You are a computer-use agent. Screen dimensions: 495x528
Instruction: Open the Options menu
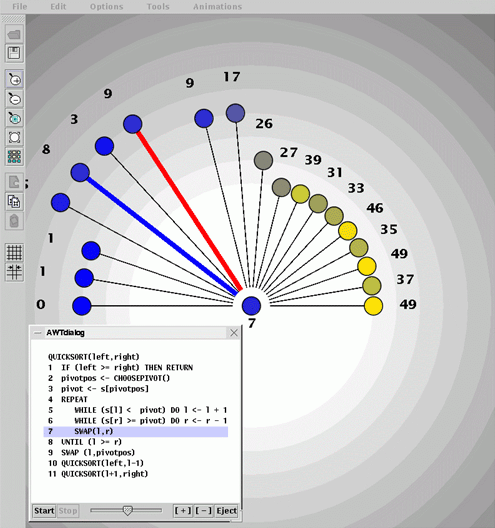[x=106, y=6]
